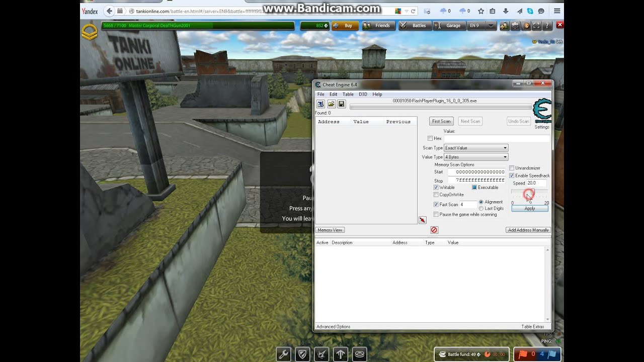Click the red arrow add-to-list icon

point(422,220)
